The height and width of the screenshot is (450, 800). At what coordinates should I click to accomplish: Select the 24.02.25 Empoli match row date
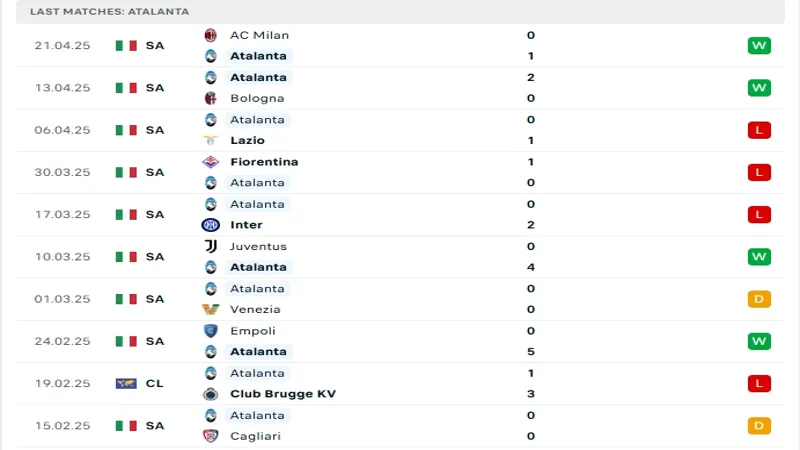click(62, 341)
